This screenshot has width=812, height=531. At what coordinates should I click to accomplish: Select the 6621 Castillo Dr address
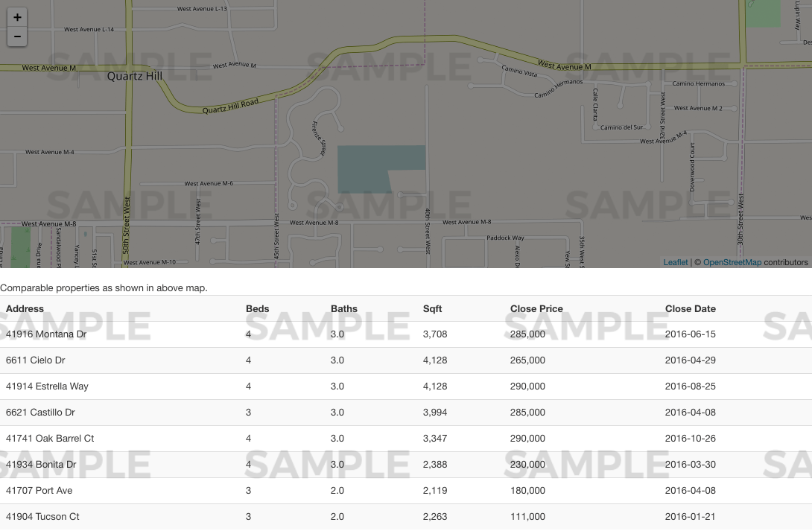40,413
